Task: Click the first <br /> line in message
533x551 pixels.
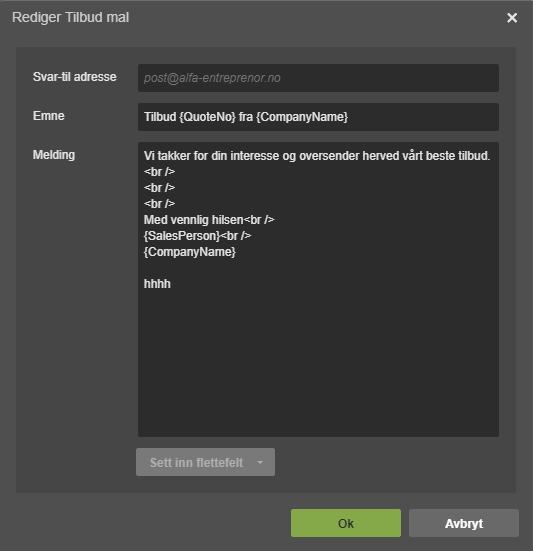Action: 159,172
